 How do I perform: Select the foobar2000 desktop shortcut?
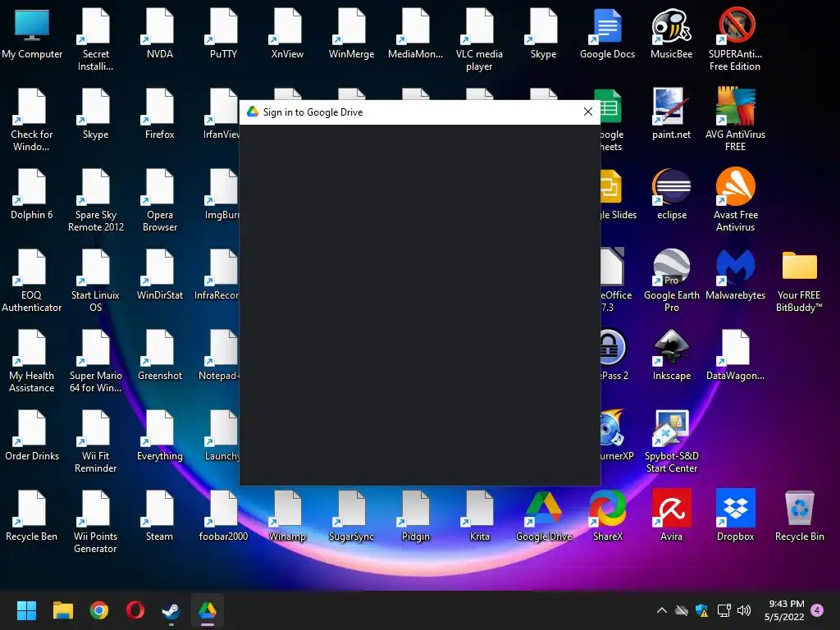coord(223,515)
